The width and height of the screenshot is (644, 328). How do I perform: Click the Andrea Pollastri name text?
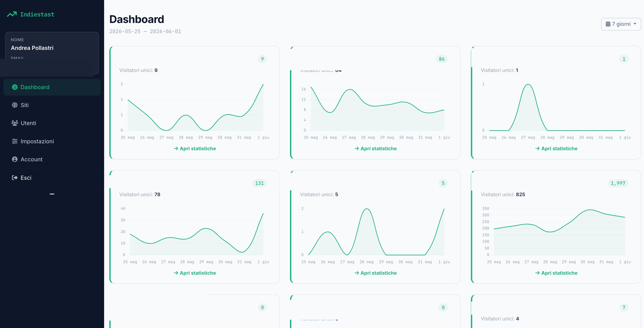point(32,48)
